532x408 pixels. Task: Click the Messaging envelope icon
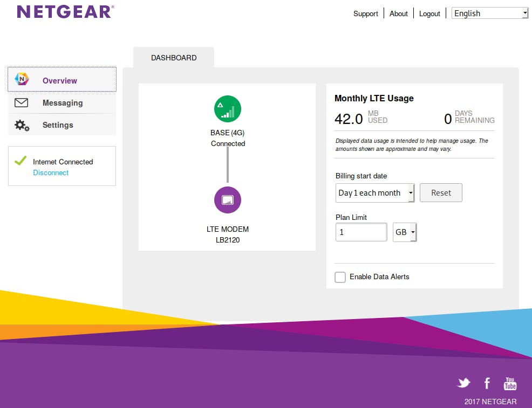(x=22, y=102)
